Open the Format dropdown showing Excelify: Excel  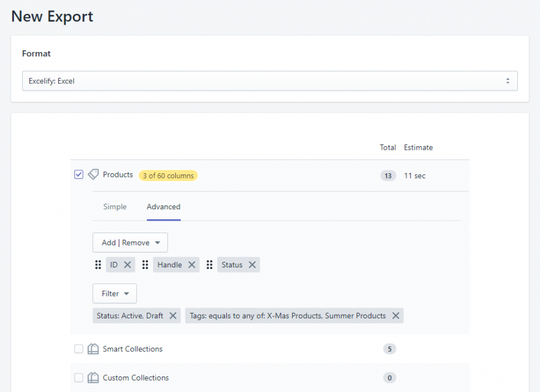[x=270, y=81]
